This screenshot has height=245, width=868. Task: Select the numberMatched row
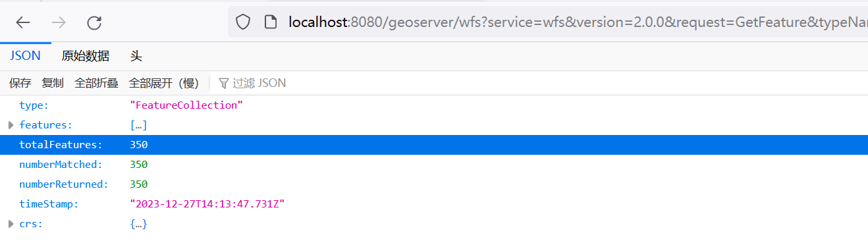pos(434,165)
